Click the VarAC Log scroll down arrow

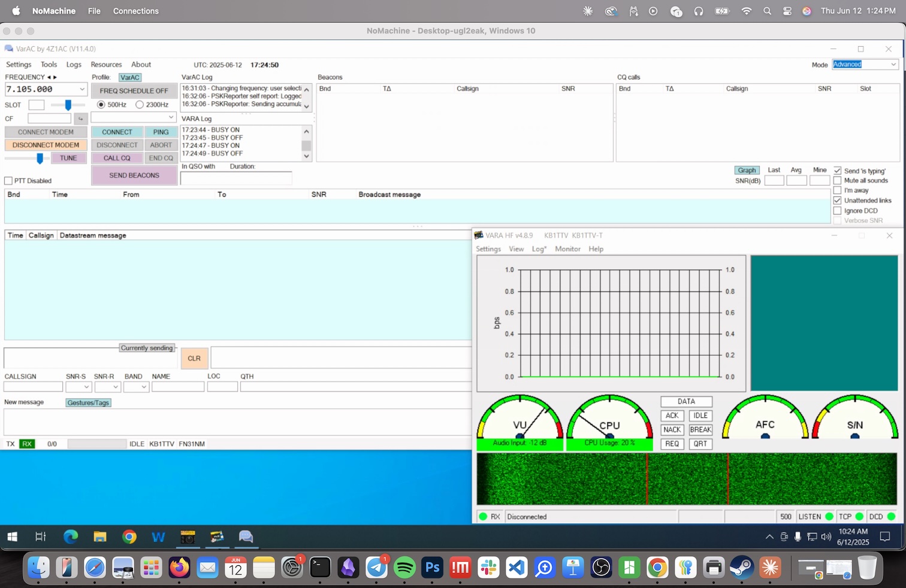click(307, 107)
